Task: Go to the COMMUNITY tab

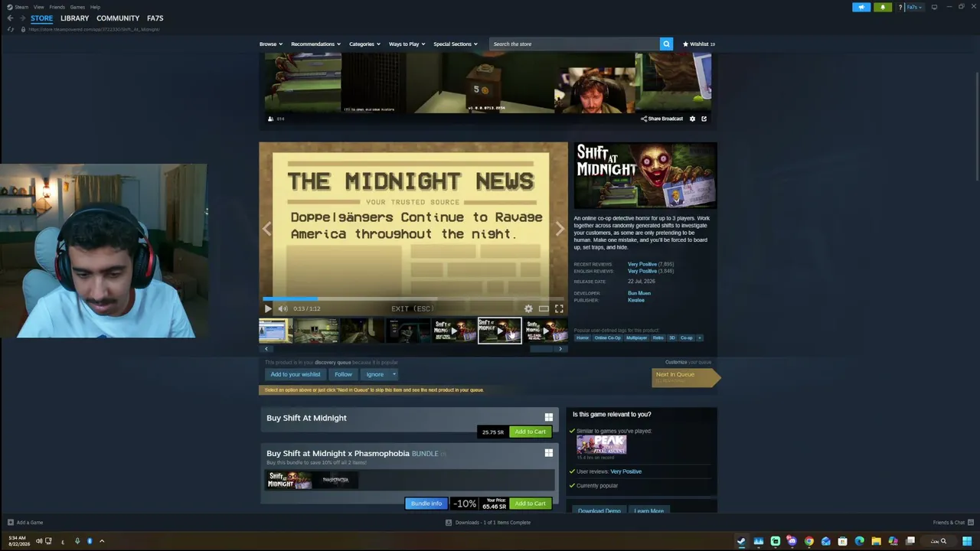Action: (x=118, y=18)
